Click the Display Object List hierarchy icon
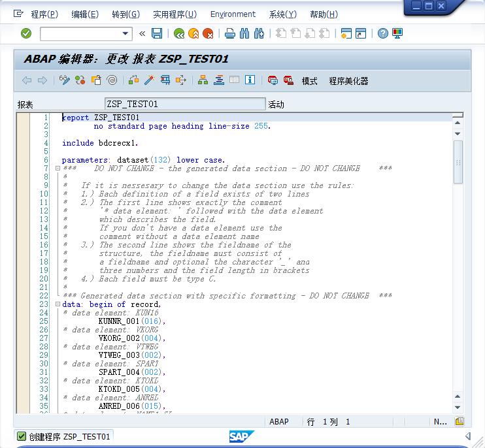 point(203,80)
